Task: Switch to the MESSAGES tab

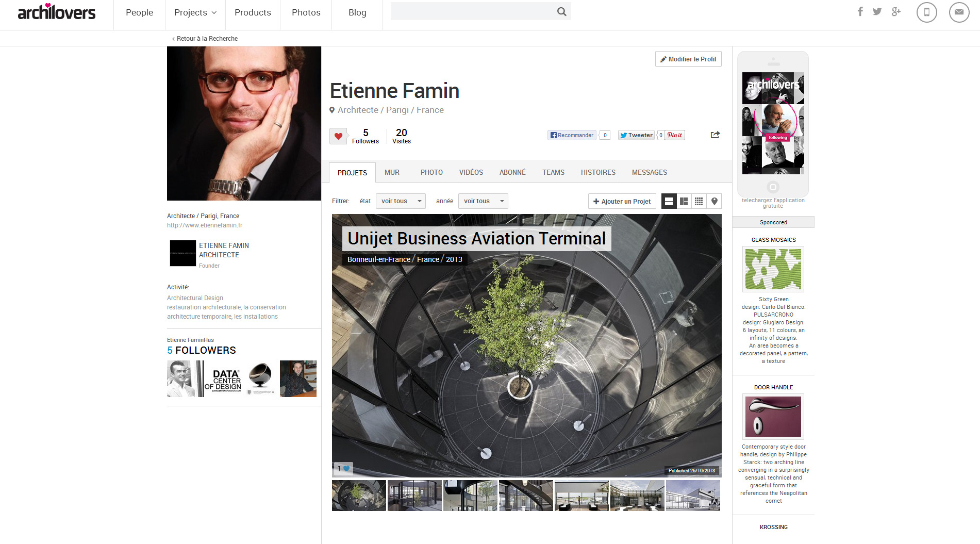Action: pyautogui.click(x=649, y=172)
